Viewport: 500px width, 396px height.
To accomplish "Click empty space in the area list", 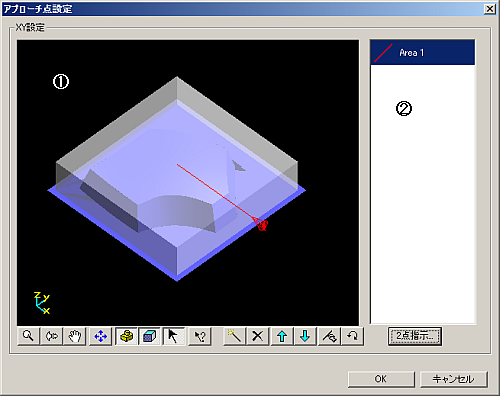I will pyautogui.click(x=423, y=200).
